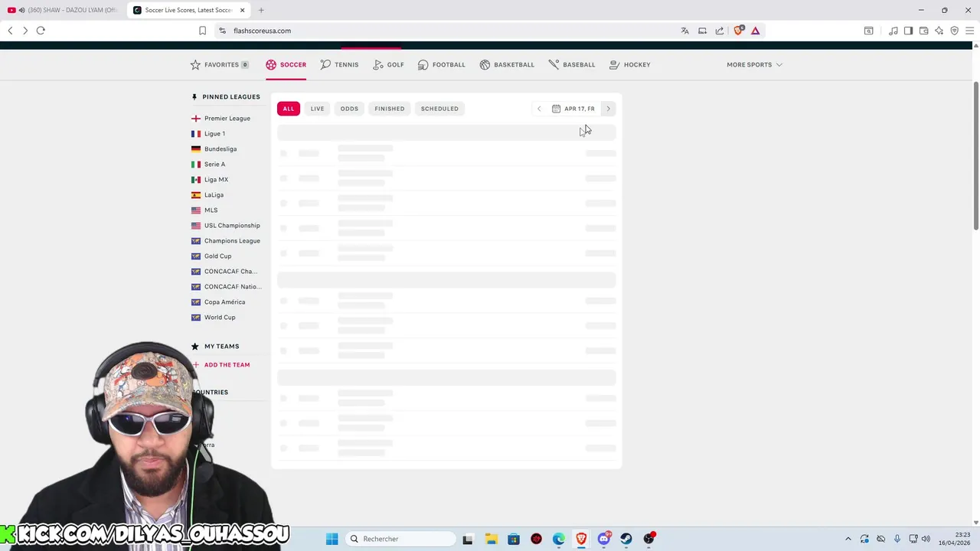Select the Basketball sport tab
Image resolution: width=980 pixels, height=551 pixels.
tap(507, 64)
